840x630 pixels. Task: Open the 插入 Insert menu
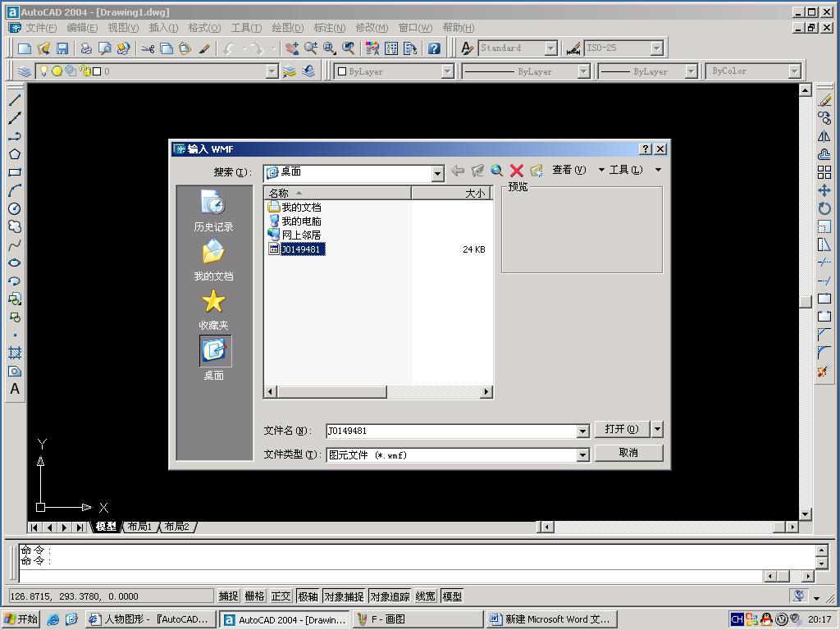163,28
